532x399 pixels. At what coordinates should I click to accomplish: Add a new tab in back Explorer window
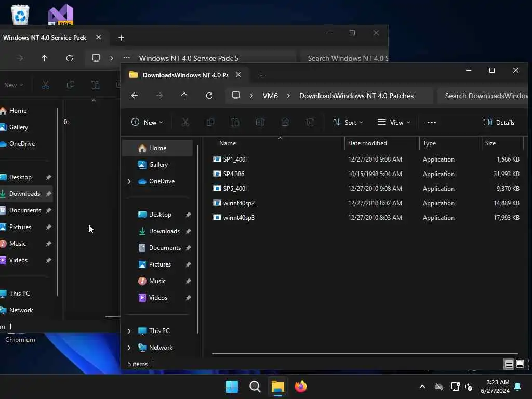tap(121, 37)
